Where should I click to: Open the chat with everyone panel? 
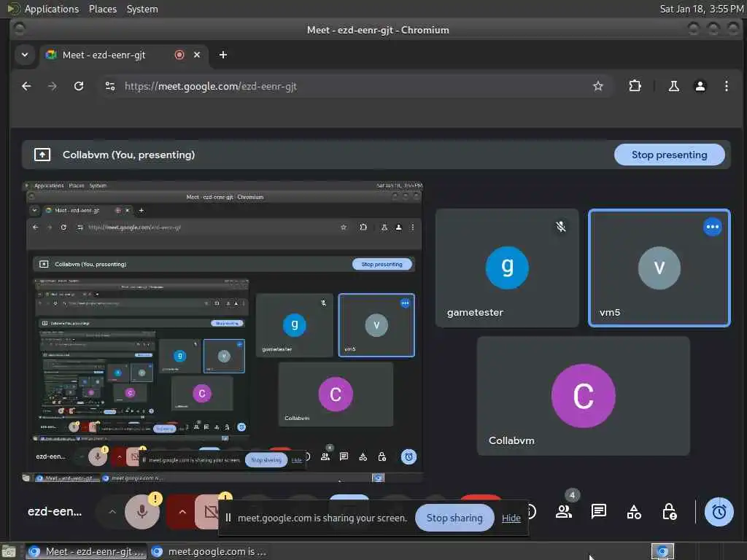tap(598, 512)
